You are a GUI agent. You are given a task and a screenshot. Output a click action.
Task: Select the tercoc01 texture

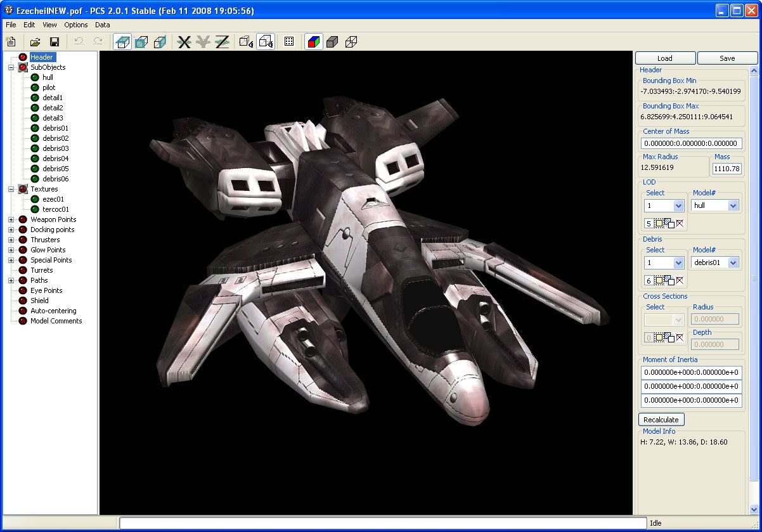(56, 209)
